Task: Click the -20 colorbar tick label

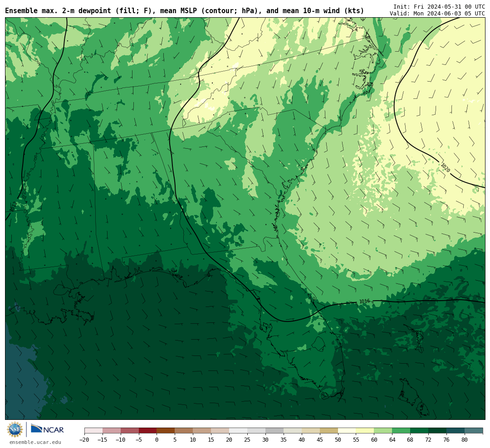Action: (84, 440)
